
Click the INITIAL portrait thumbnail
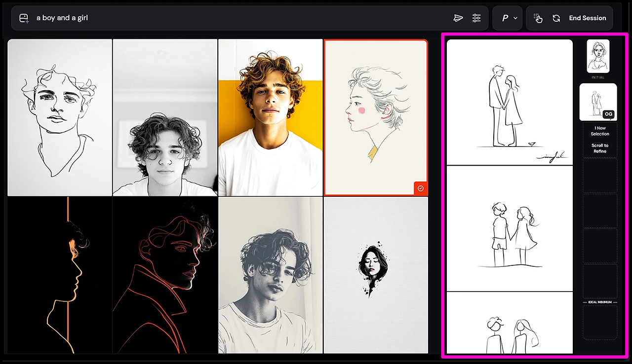[x=598, y=56]
